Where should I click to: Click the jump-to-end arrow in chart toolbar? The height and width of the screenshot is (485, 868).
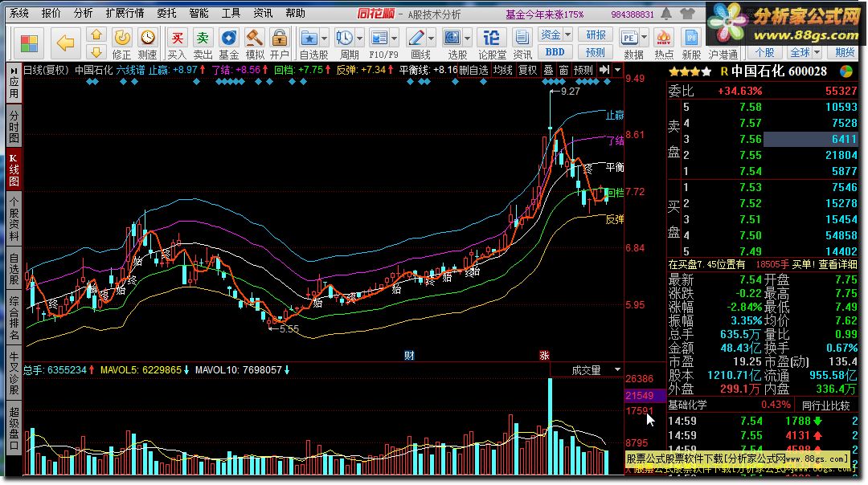[604, 70]
